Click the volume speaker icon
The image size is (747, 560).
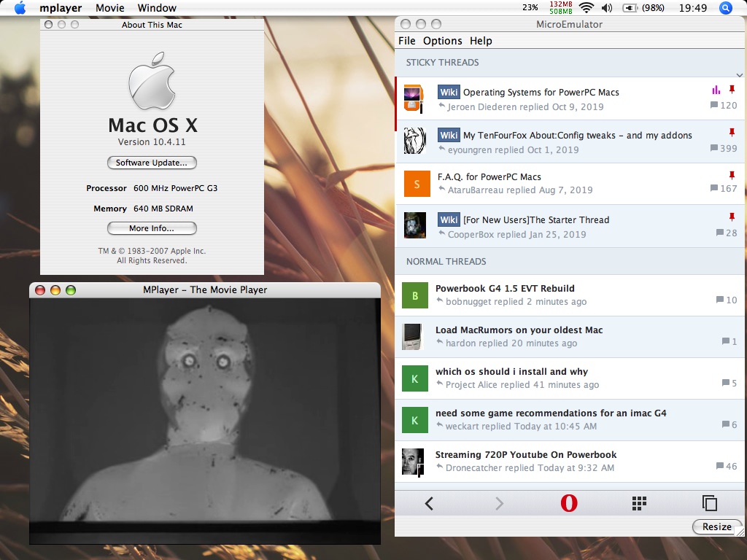pyautogui.click(x=606, y=7)
